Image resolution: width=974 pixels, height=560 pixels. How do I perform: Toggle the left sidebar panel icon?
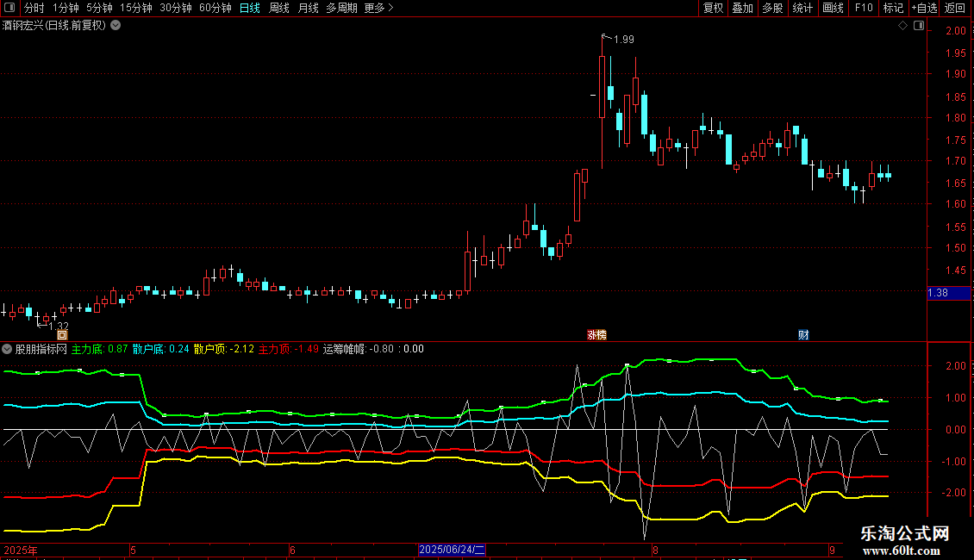tap(9, 8)
